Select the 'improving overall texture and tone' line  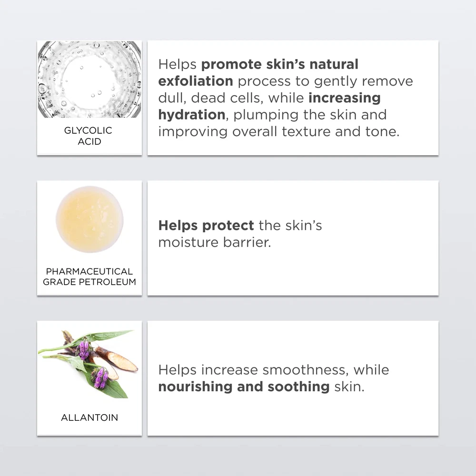click(x=278, y=131)
